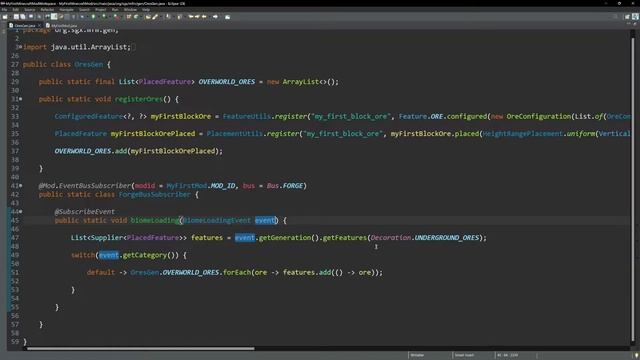Image resolution: width=640 pixels, height=360 pixels.
Task: Click the MOD_ID constant on line 41
Action: pos(223,186)
